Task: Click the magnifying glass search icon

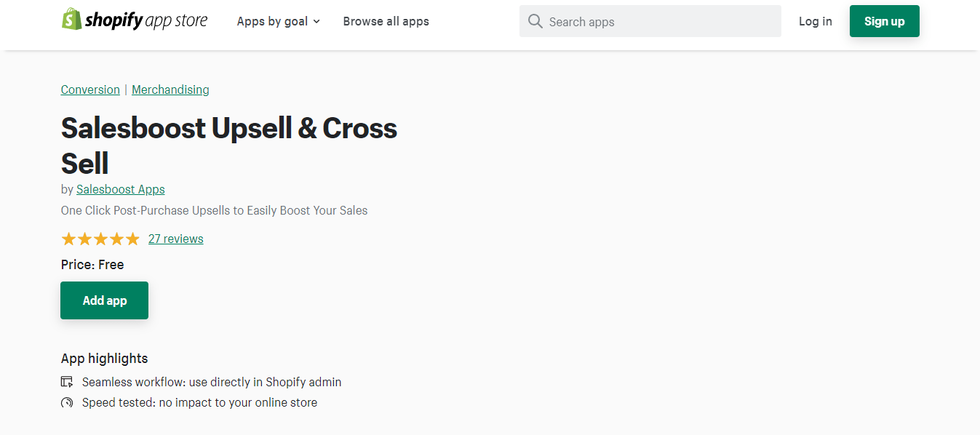Action: click(x=535, y=21)
